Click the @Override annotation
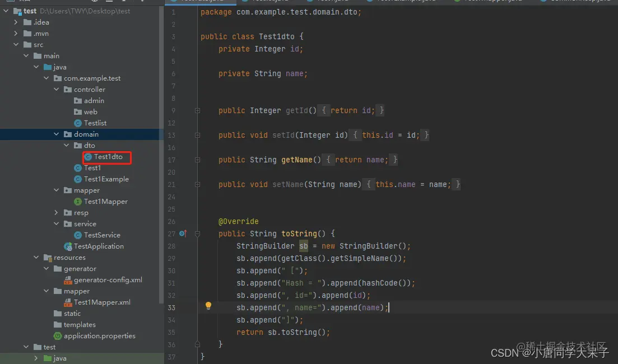 tap(239, 221)
